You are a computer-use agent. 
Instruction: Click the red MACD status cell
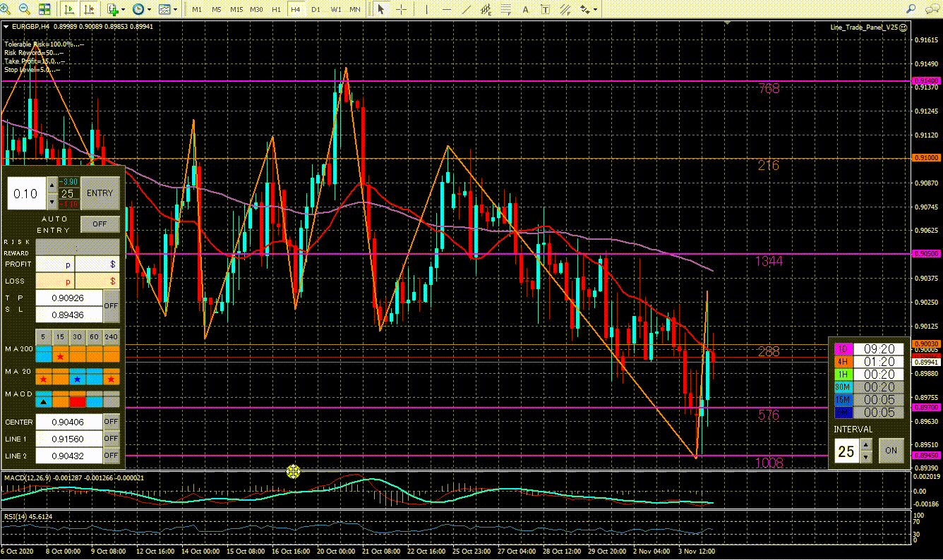point(77,401)
